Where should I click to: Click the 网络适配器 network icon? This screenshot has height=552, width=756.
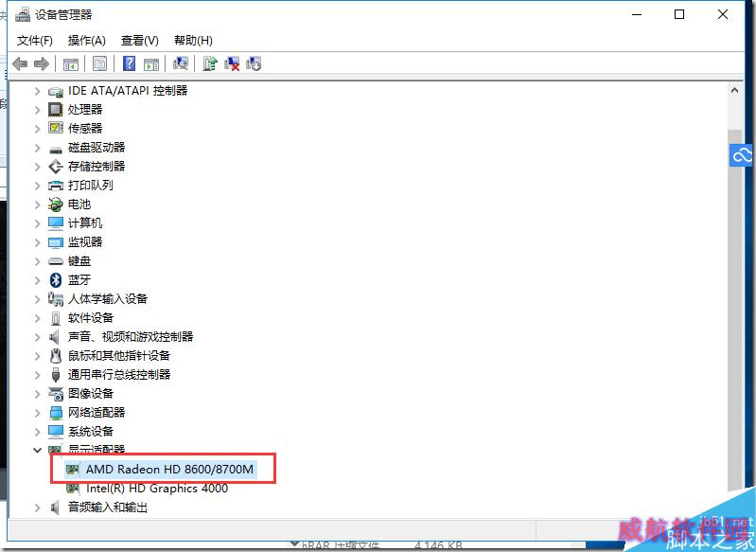pyautogui.click(x=56, y=413)
